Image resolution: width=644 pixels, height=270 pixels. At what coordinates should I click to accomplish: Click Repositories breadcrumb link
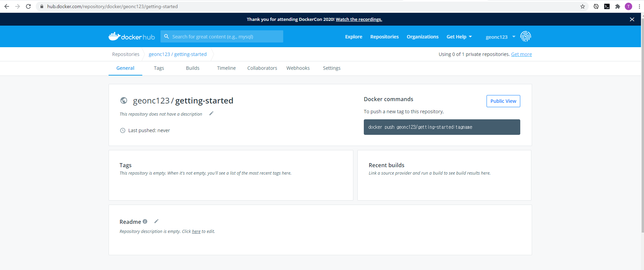[126, 54]
